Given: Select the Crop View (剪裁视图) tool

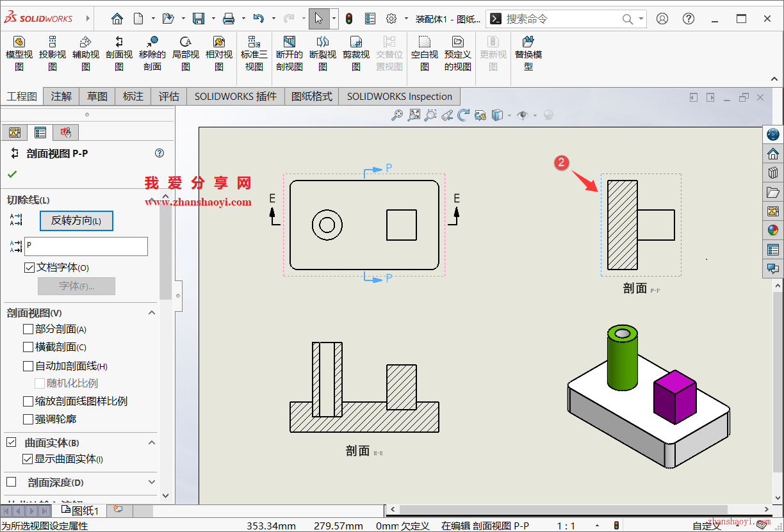Looking at the screenshot, I should (x=356, y=54).
